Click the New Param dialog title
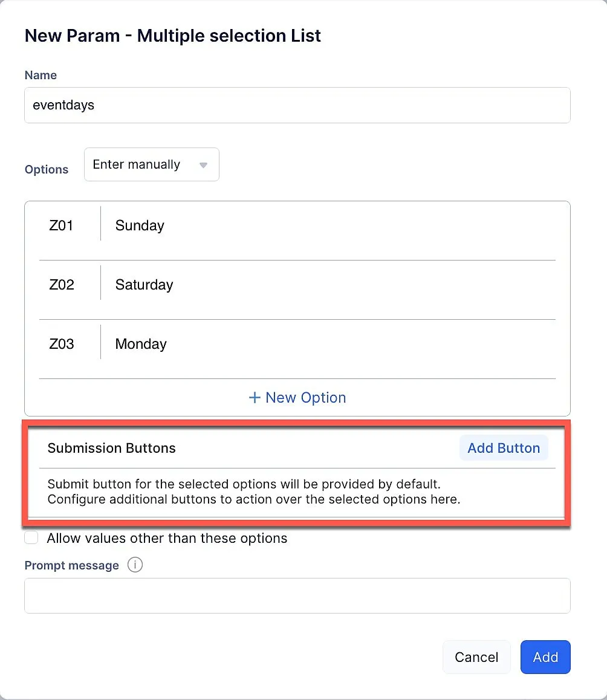The width and height of the screenshot is (607, 700). coord(172,36)
